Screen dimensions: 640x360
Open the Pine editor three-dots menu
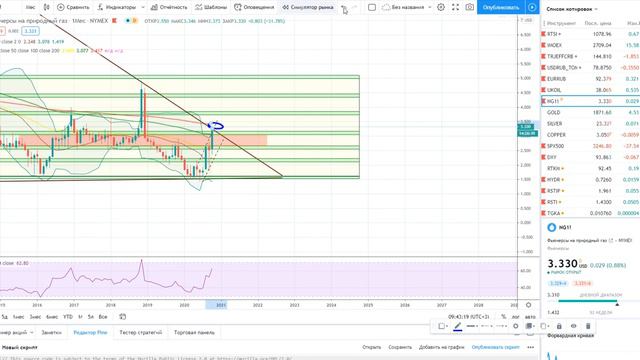coord(531,347)
